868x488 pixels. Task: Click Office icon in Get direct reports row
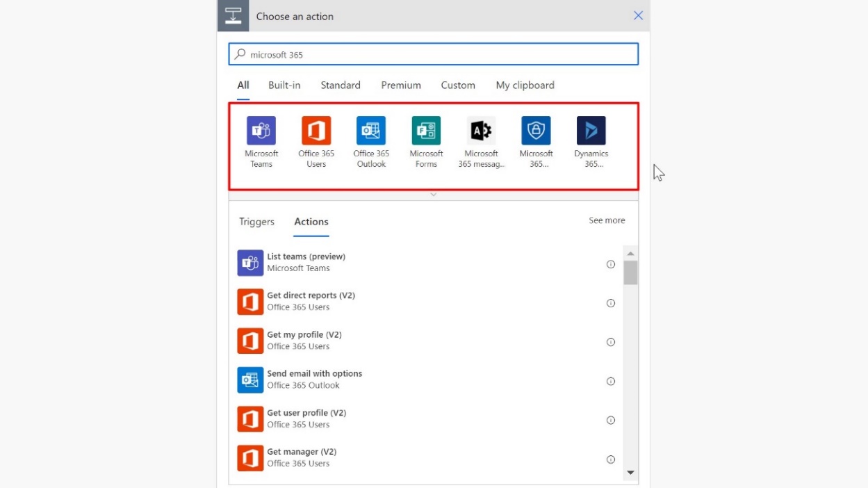click(250, 302)
